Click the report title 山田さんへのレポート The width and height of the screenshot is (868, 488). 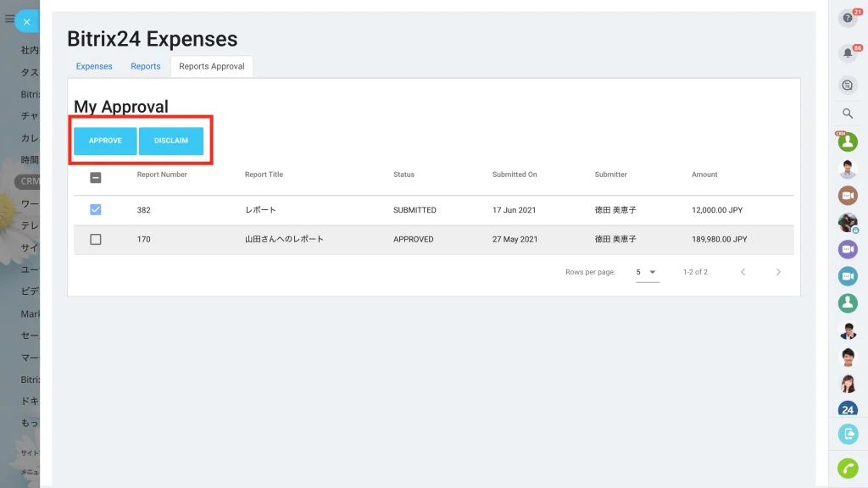[x=284, y=239]
